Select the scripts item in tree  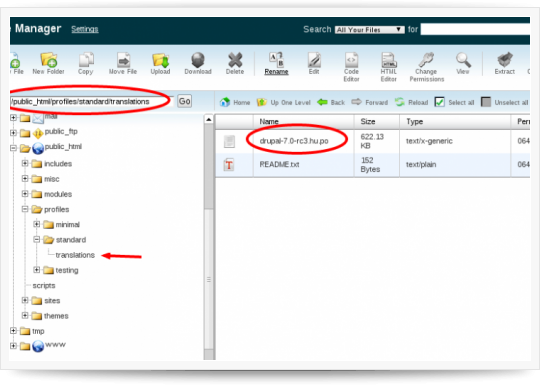click(x=44, y=285)
